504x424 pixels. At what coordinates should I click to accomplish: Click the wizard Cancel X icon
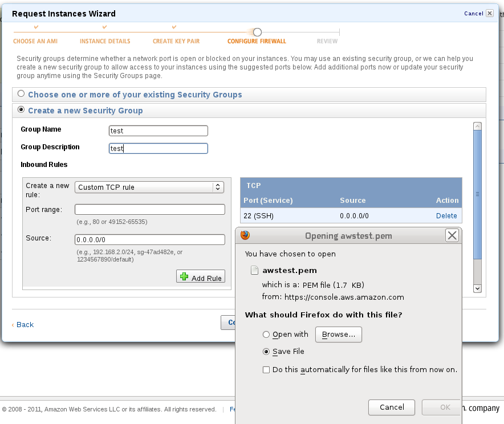coord(490,13)
